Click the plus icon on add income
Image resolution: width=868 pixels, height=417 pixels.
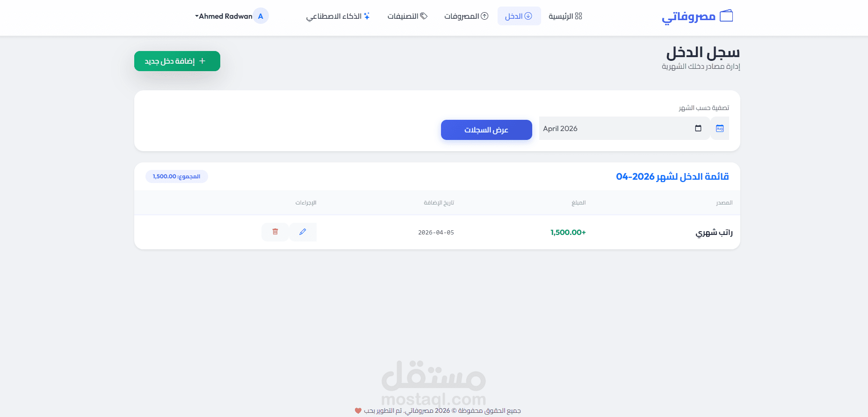[202, 61]
